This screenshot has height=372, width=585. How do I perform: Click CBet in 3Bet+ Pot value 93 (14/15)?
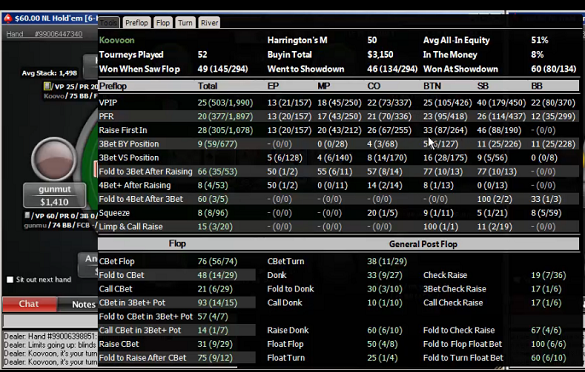[x=217, y=303]
